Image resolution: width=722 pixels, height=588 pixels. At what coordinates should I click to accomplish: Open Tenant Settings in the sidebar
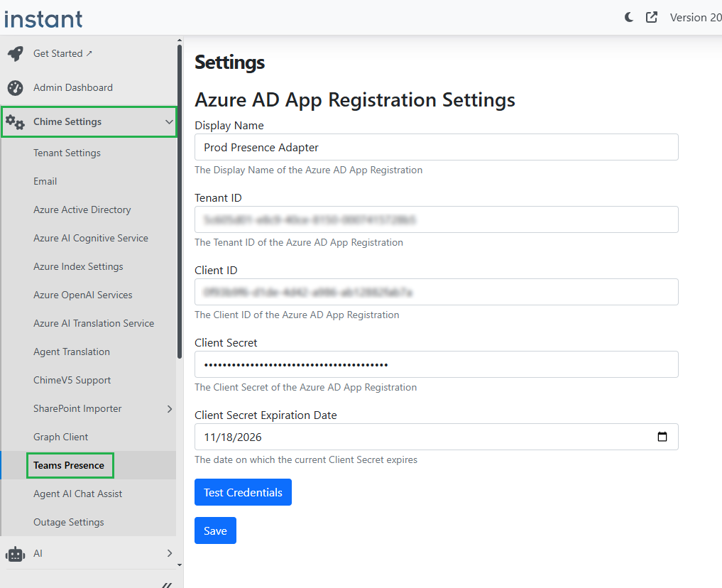[x=67, y=153]
